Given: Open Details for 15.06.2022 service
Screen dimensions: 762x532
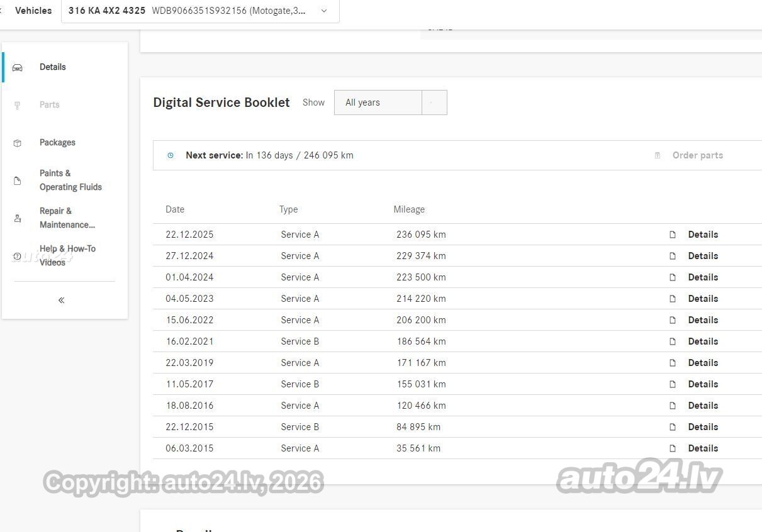Looking at the screenshot, I should (703, 320).
